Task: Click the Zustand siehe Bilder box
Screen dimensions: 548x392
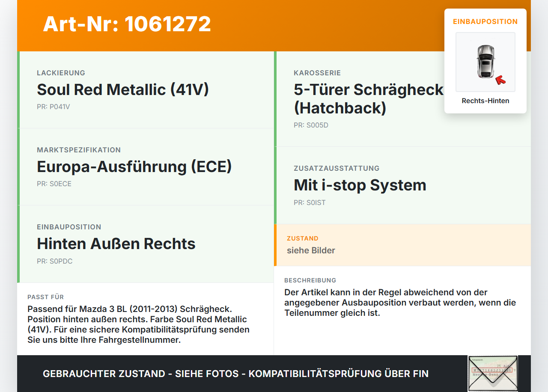Action: point(402,245)
